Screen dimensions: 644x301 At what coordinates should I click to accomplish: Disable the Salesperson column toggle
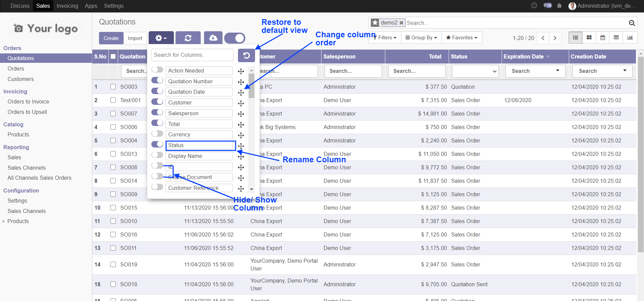click(157, 113)
